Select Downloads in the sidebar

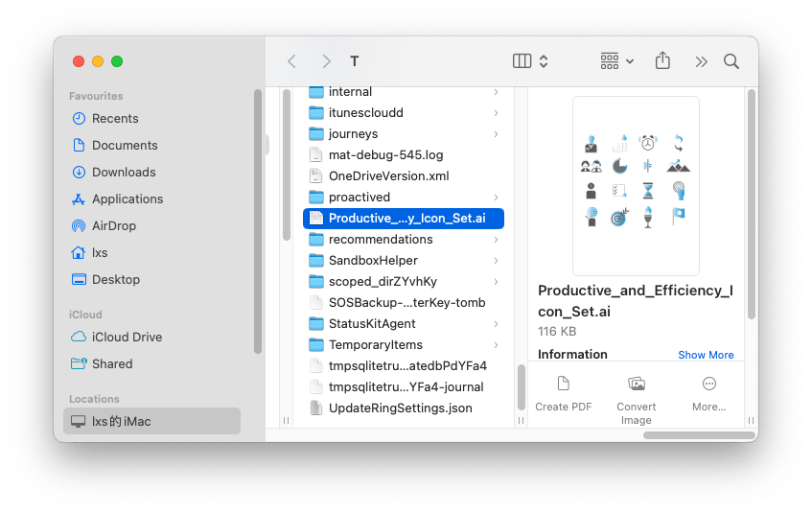point(124,173)
